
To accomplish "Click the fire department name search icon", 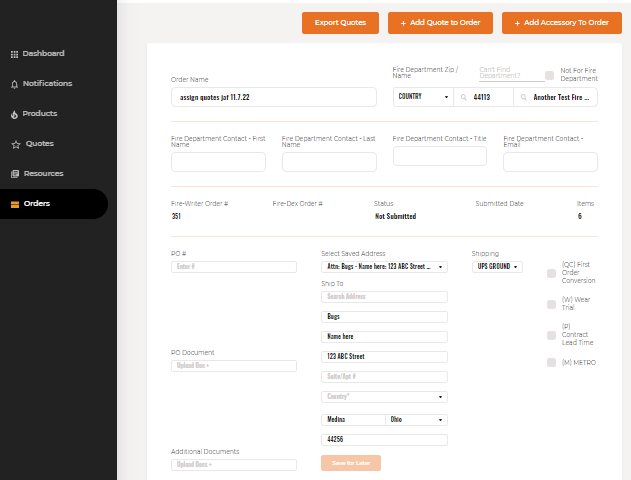I will [x=524, y=97].
